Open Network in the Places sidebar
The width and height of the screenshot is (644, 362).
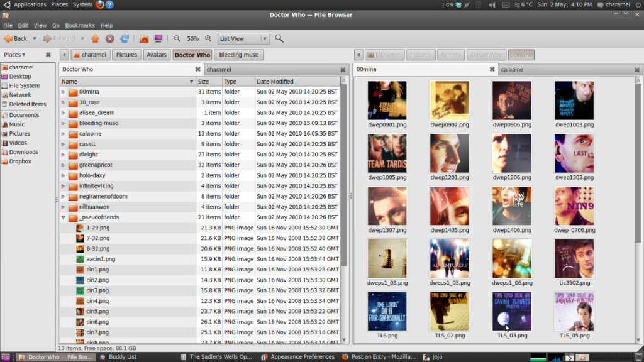coord(20,95)
